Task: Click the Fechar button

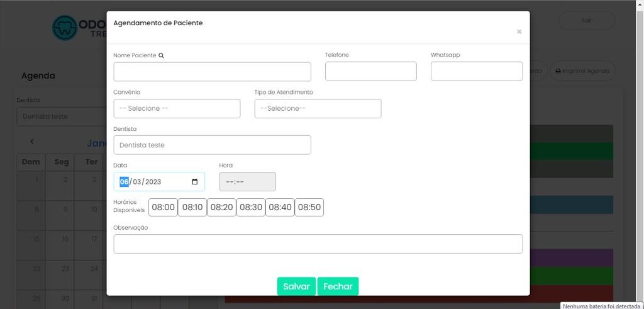Action: coord(338,286)
